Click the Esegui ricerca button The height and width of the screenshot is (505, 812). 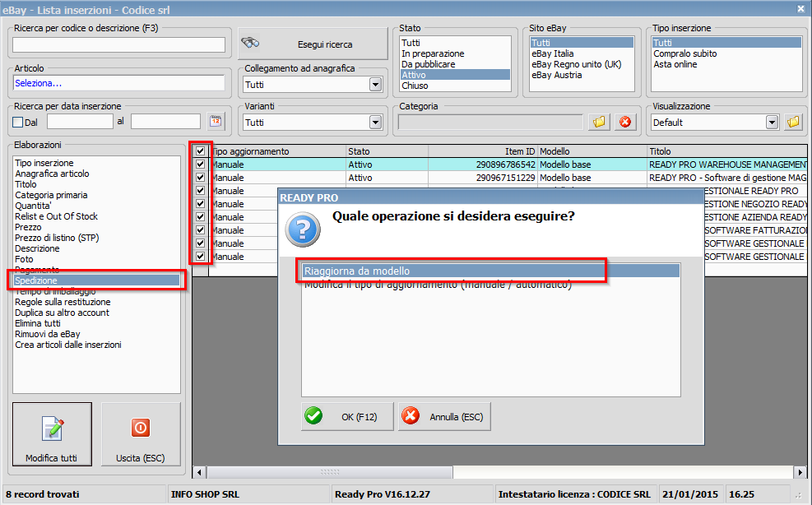click(x=313, y=44)
